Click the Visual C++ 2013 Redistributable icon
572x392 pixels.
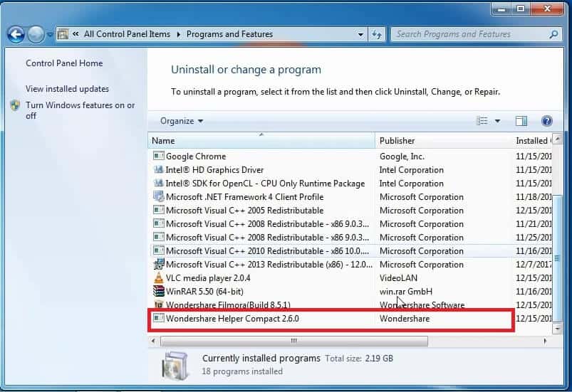pos(159,264)
